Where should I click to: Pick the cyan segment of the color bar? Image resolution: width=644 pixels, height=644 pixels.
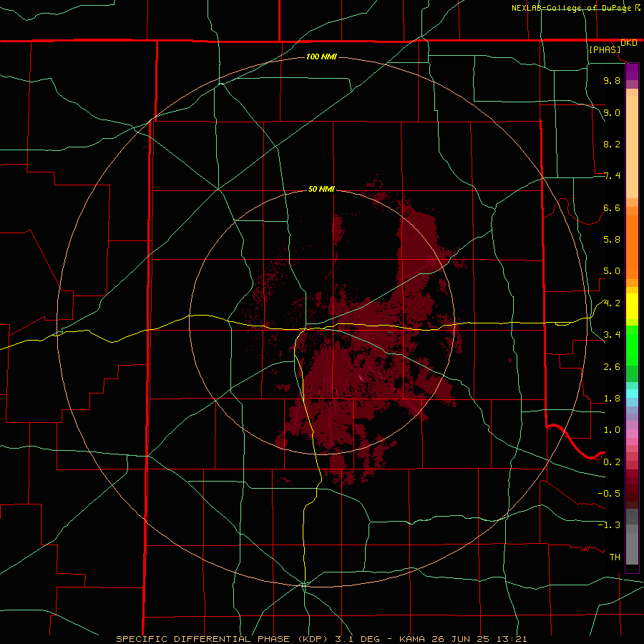click(x=632, y=394)
